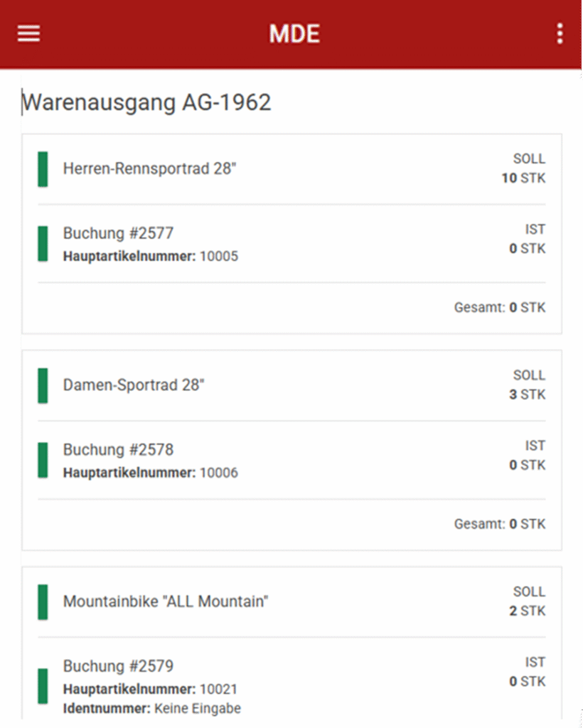The height and width of the screenshot is (728, 583).
Task: Click green status bar next to Damen-Sportrad
Action: (43, 385)
